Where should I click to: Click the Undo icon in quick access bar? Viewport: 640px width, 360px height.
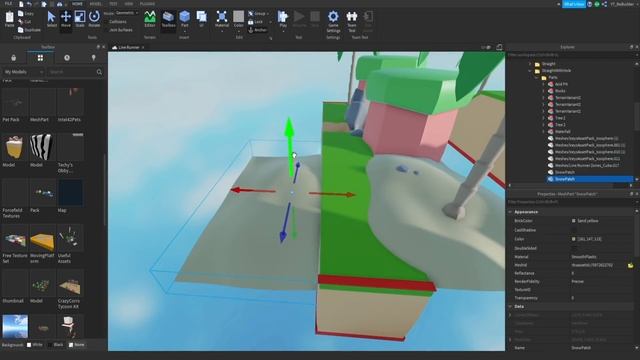click(29, 4)
